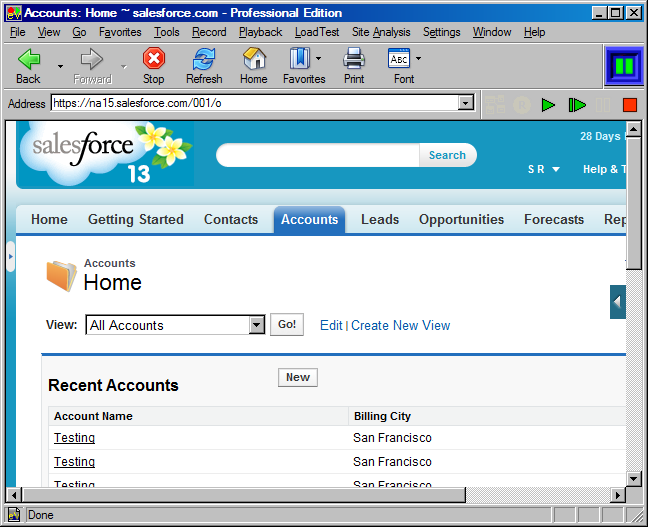Click the red stop recording square

630,105
